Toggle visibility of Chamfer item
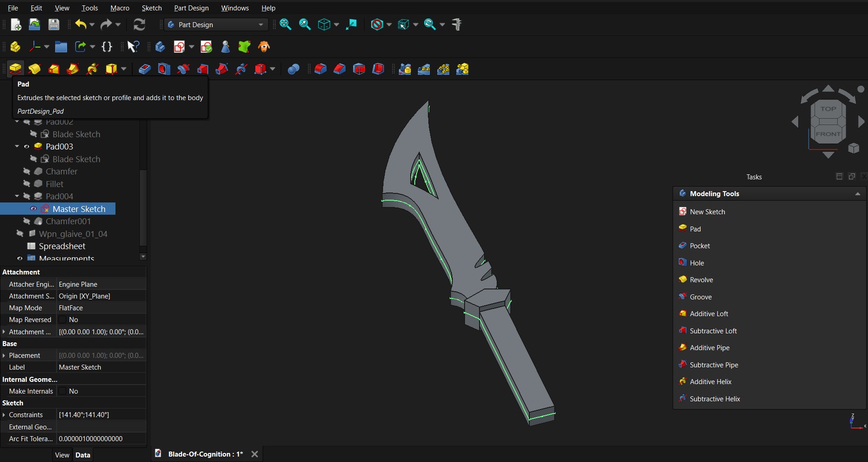Screen dimensions: 868x462 pyautogui.click(x=27, y=172)
